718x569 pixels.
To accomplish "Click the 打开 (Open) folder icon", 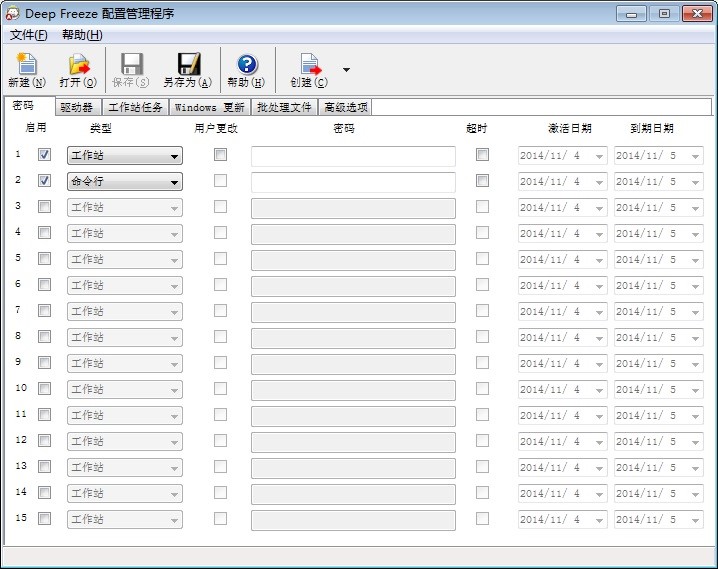I will 78,65.
